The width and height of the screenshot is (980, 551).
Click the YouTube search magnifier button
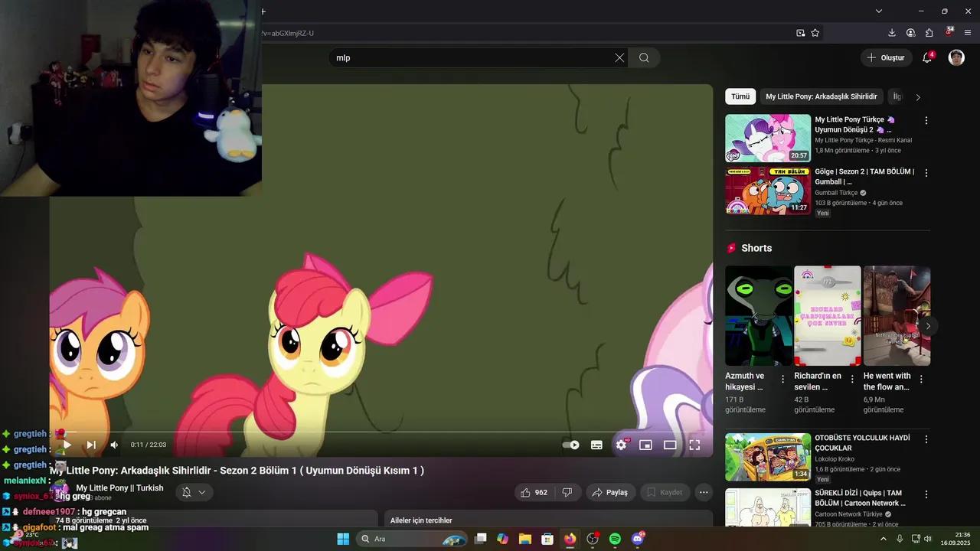pyautogui.click(x=644, y=57)
